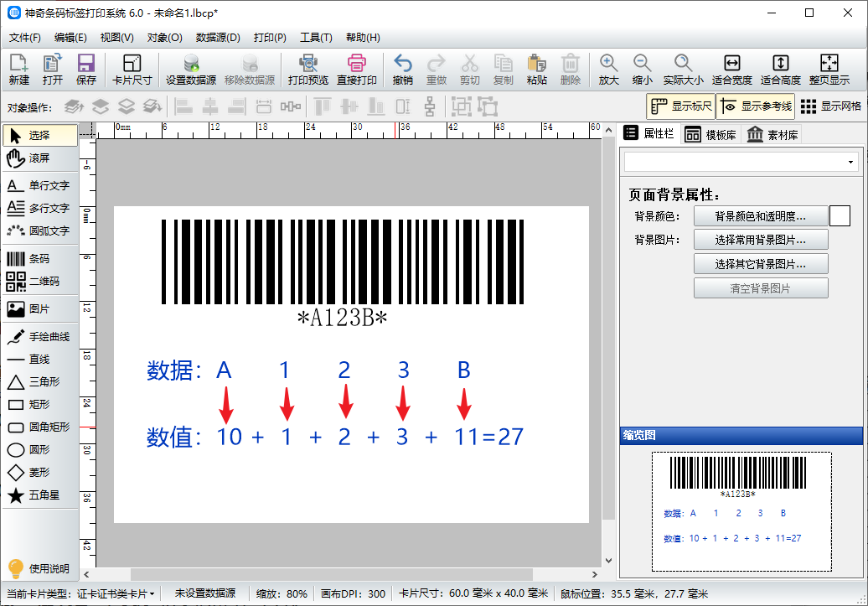Select the 手绘曲线 freehand curve tool
Viewport: 868px width, 606px height.
40,337
